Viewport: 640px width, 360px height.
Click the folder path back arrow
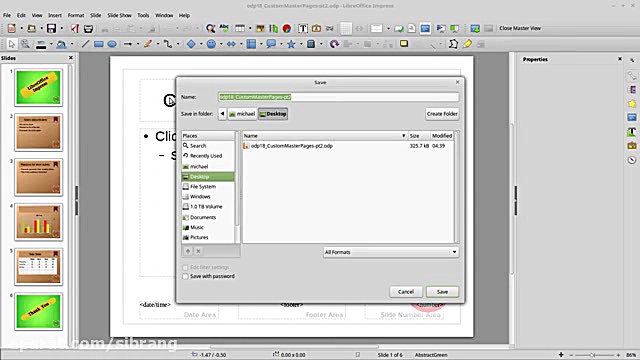[x=222, y=114]
